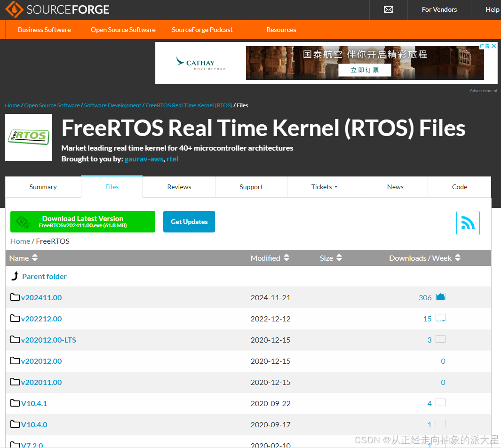This screenshot has width=501, height=448.
Task: Open rtel author profile link
Action: point(172,159)
